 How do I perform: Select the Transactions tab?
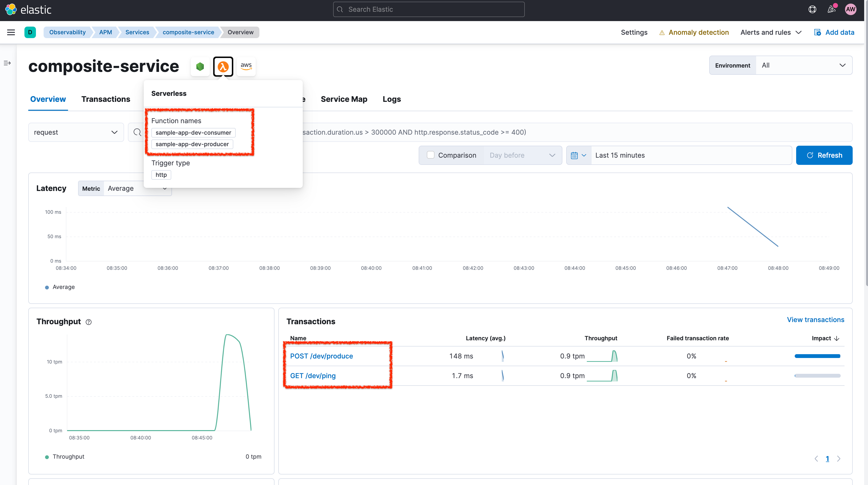pyautogui.click(x=106, y=99)
